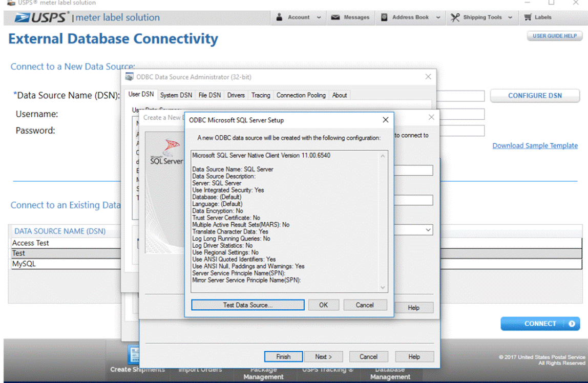Click the Labels cart icon

528,17
